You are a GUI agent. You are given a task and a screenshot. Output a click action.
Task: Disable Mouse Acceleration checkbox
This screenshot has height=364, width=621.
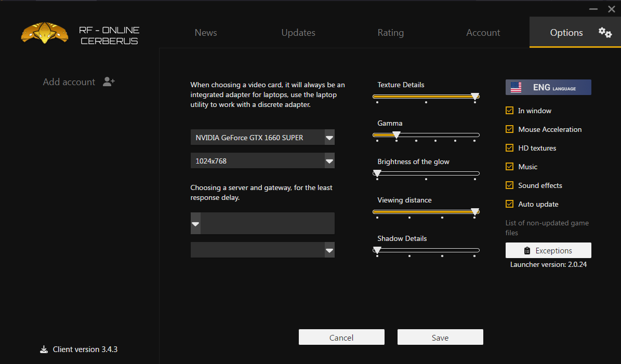point(509,129)
